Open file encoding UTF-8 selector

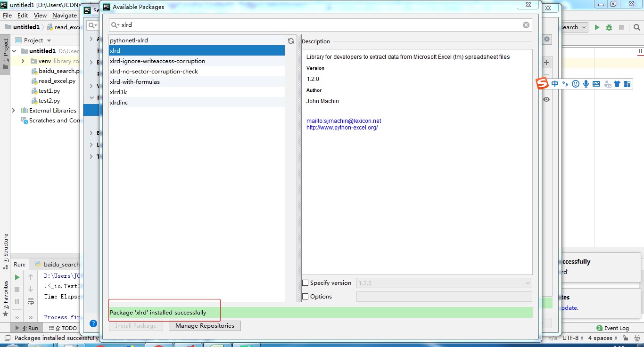[573, 338]
